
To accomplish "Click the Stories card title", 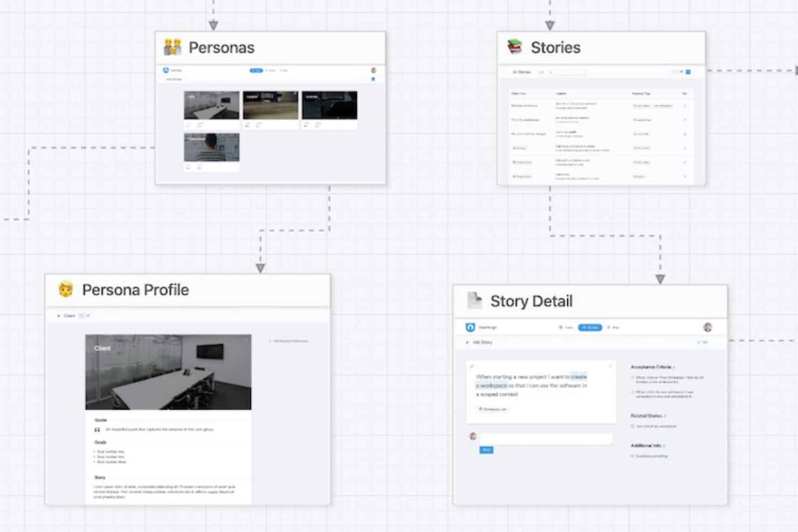I will (555, 47).
